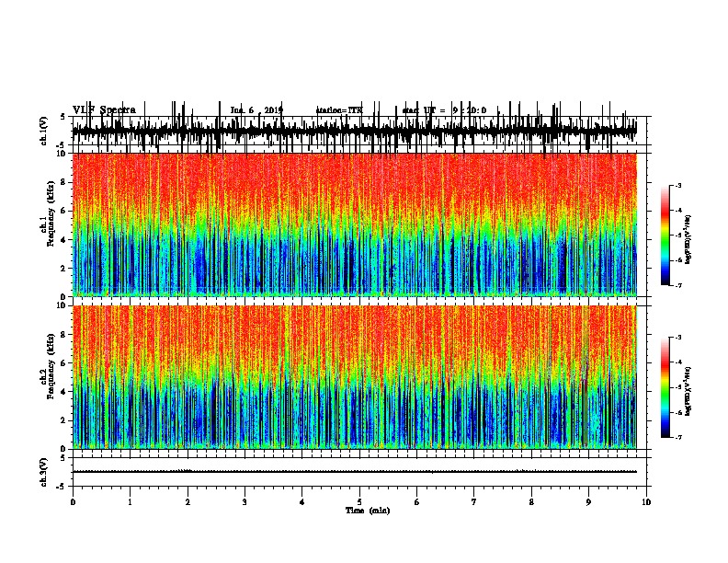The width and height of the screenshot is (728, 563).
Task: Click time axis tick label "7"
Action: coord(474,501)
